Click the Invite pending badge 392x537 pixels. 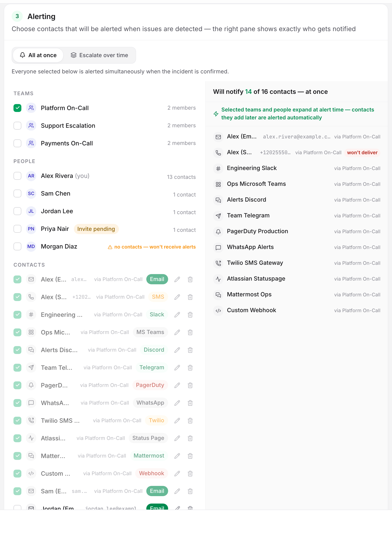click(x=96, y=229)
